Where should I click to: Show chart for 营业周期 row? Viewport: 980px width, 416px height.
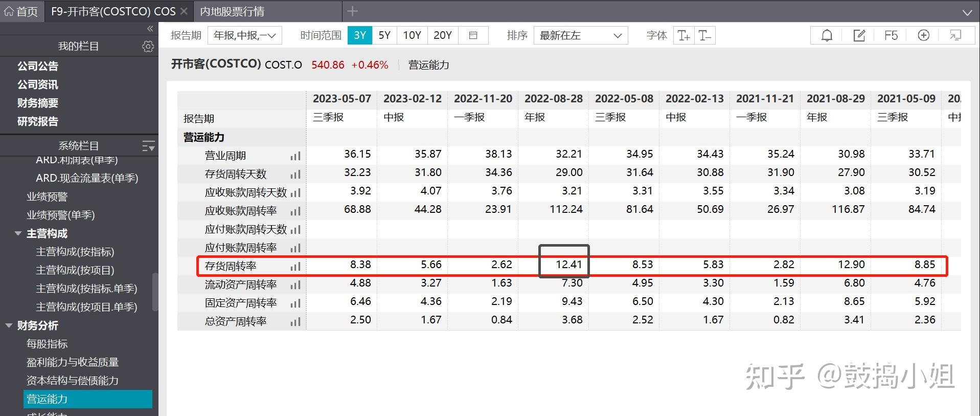[x=295, y=156]
